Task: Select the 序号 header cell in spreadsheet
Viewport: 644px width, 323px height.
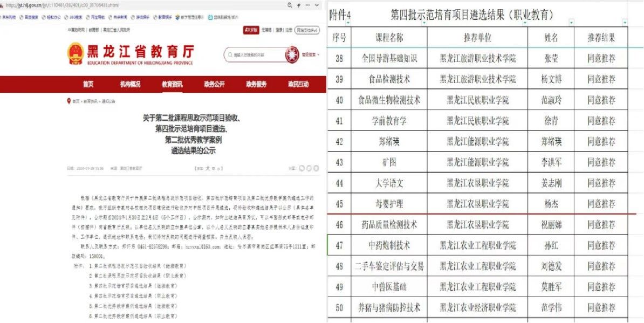Action: 340,37
